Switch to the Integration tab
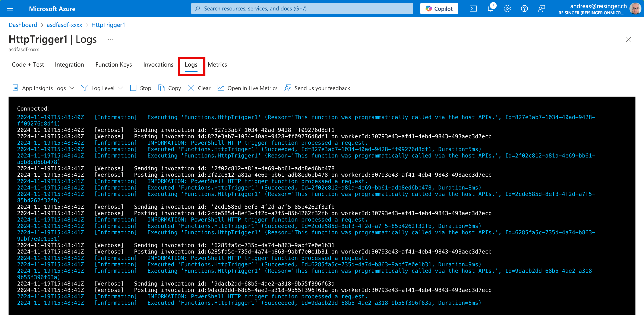 click(69, 65)
